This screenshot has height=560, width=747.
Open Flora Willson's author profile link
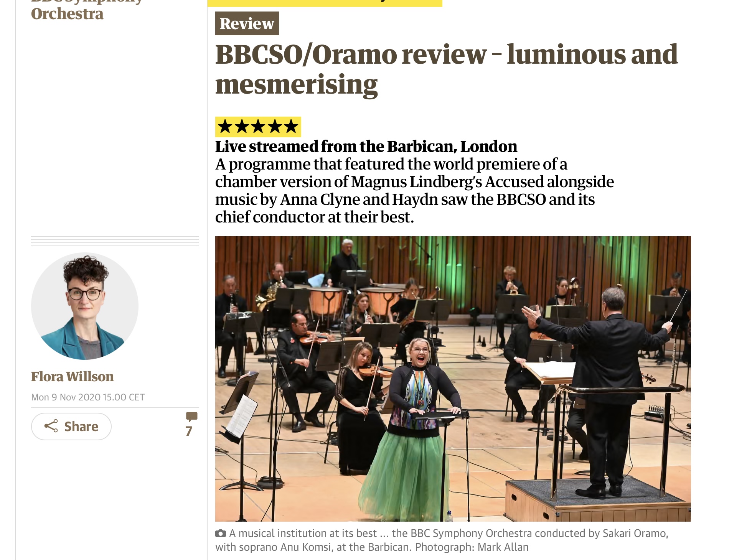(x=73, y=377)
